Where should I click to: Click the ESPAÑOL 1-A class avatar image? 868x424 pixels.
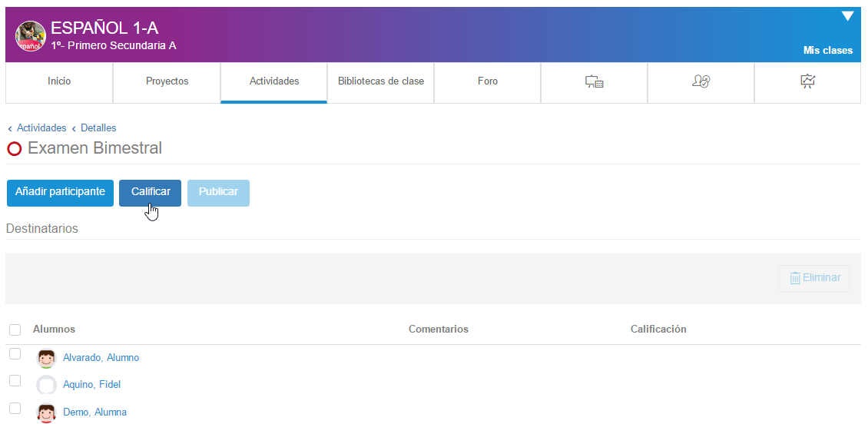31,36
